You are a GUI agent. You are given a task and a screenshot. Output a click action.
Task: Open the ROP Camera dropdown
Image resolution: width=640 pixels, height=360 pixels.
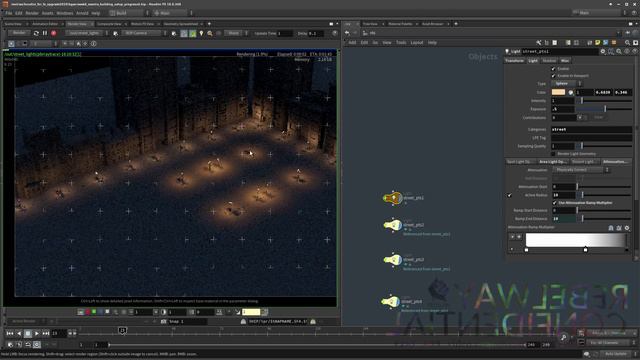(x=144, y=33)
